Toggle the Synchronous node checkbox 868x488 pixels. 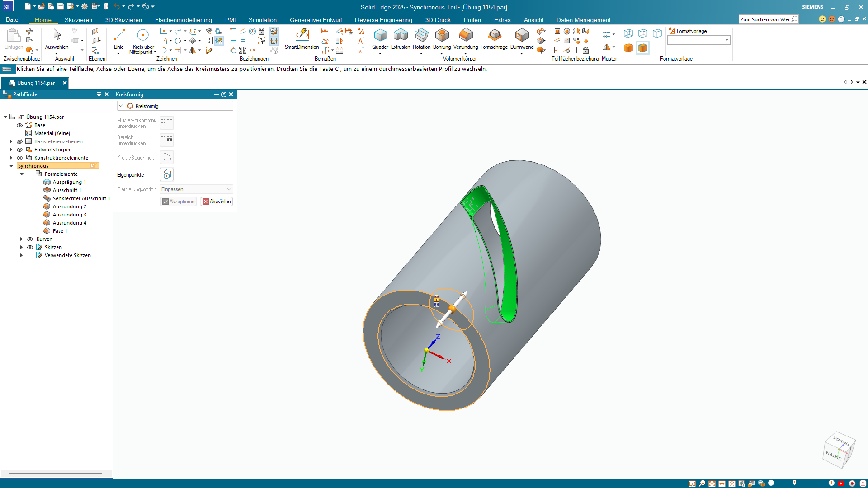click(x=93, y=166)
